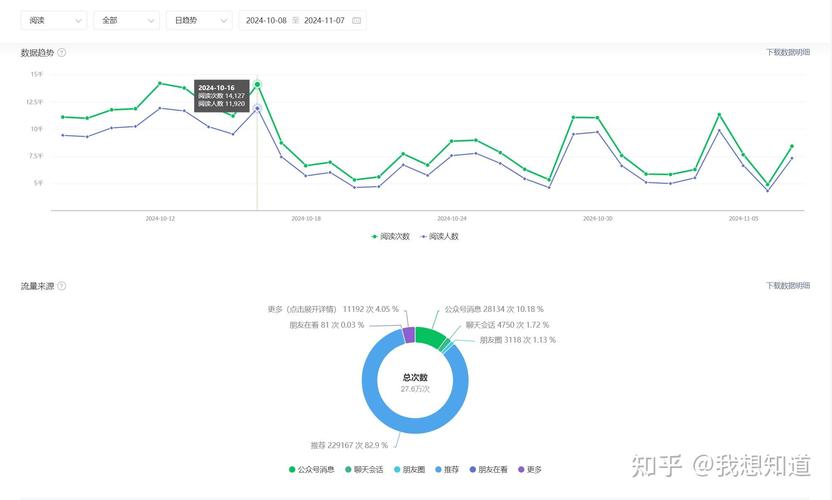The width and height of the screenshot is (832, 500).
Task: Click end date 2024-11-07 field
Action: click(x=324, y=20)
